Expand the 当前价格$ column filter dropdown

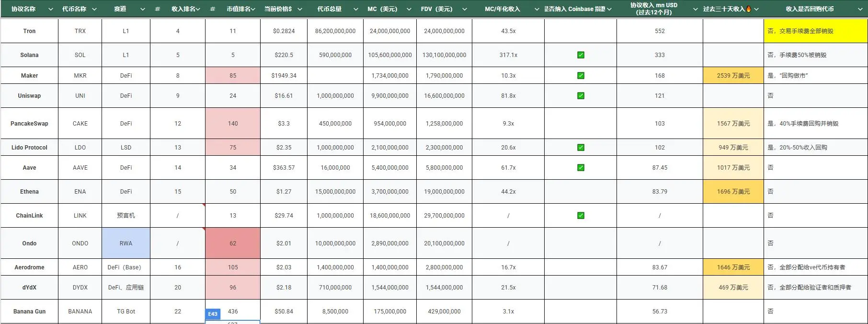click(x=300, y=9)
